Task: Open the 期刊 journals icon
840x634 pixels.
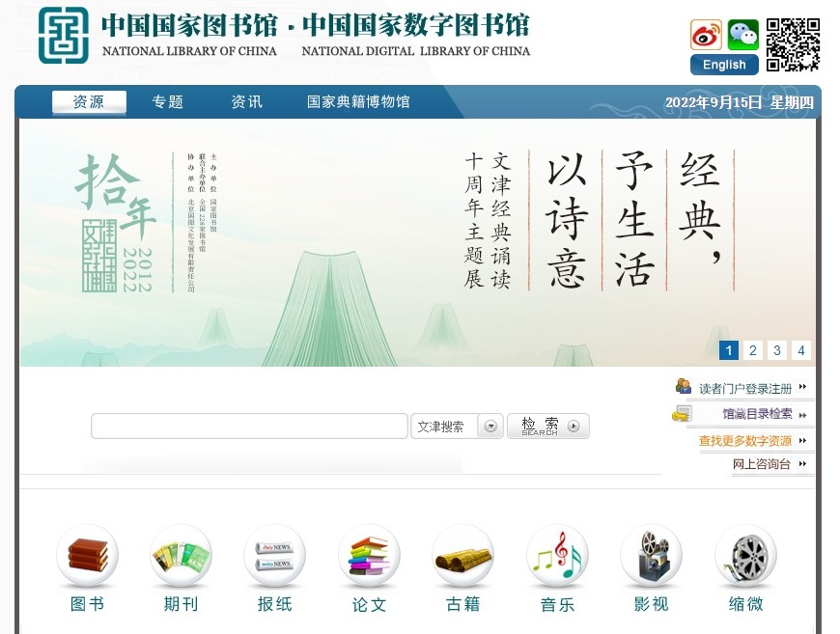Action: [x=182, y=555]
